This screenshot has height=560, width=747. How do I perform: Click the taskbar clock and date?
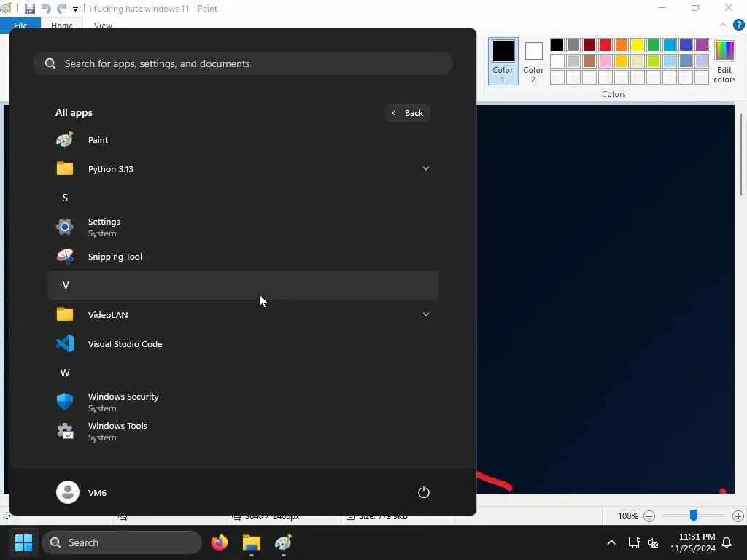click(693, 542)
